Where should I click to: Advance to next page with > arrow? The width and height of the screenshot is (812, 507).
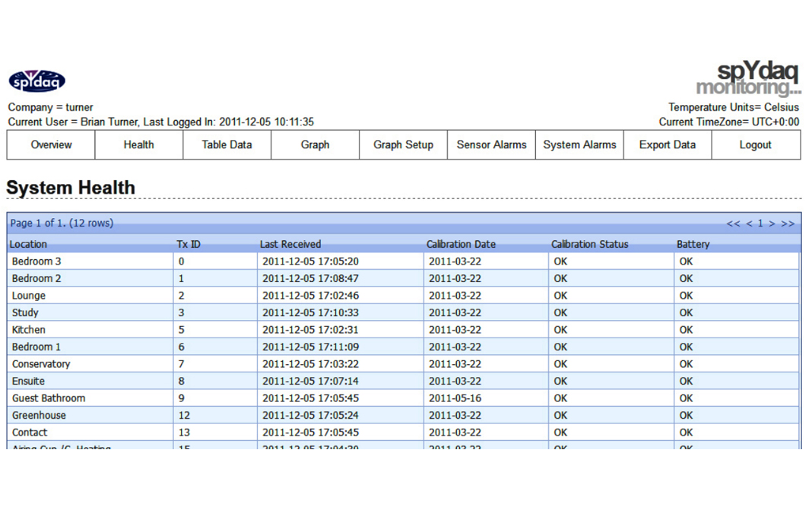pos(772,223)
